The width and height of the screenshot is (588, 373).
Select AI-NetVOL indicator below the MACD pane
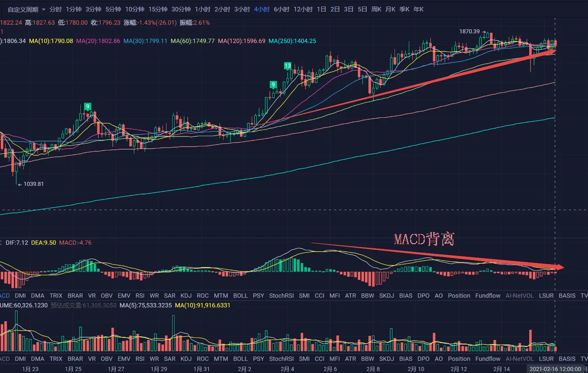pos(519,296)
